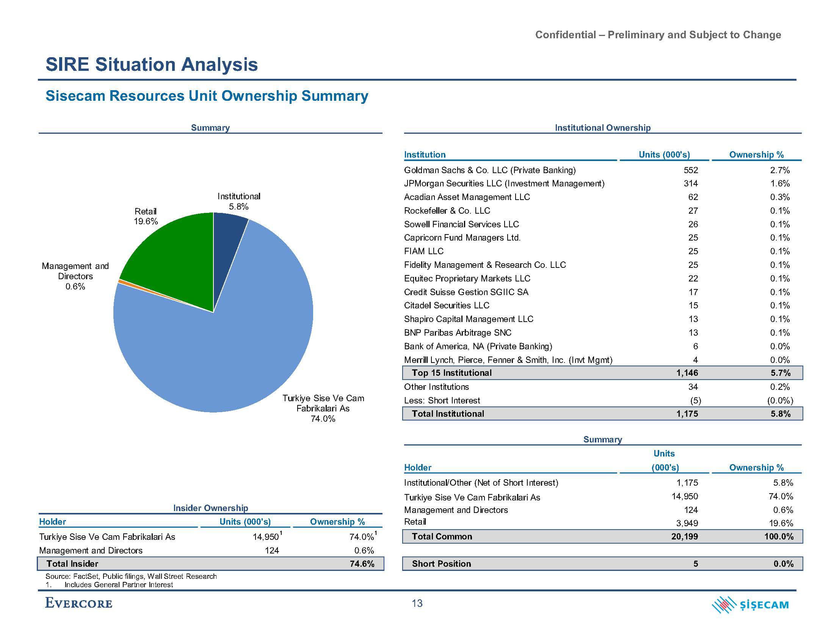Viewport: 834px width, 644px height.
Task: Click 'Turkiye Sise Ve Cam Fabrikalari As 74.0%' pie label
Action: coord(323,409)
